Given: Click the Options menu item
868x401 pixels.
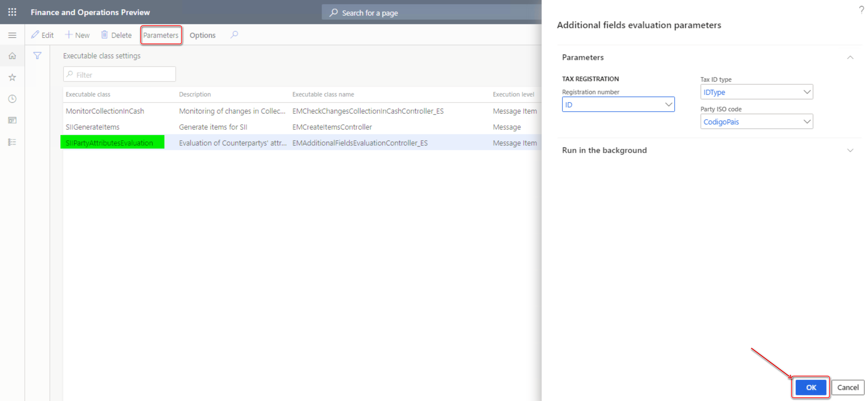Looking at the screenshot, I should [203, 35].
